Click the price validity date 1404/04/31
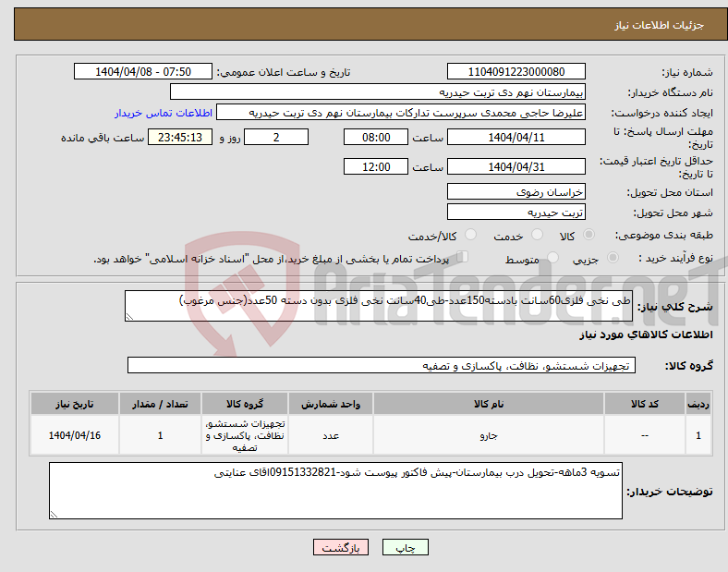This screenshot has height=572, width=728. point(516,166)
